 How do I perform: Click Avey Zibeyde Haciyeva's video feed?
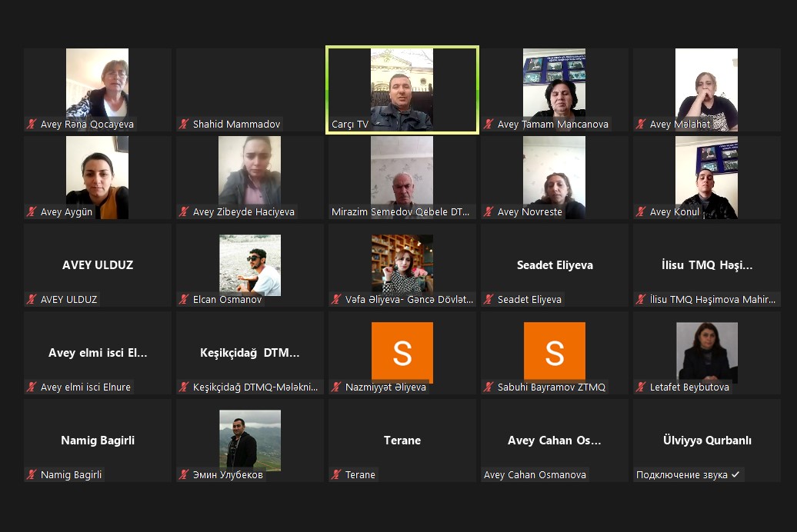[x=249, y=178]
